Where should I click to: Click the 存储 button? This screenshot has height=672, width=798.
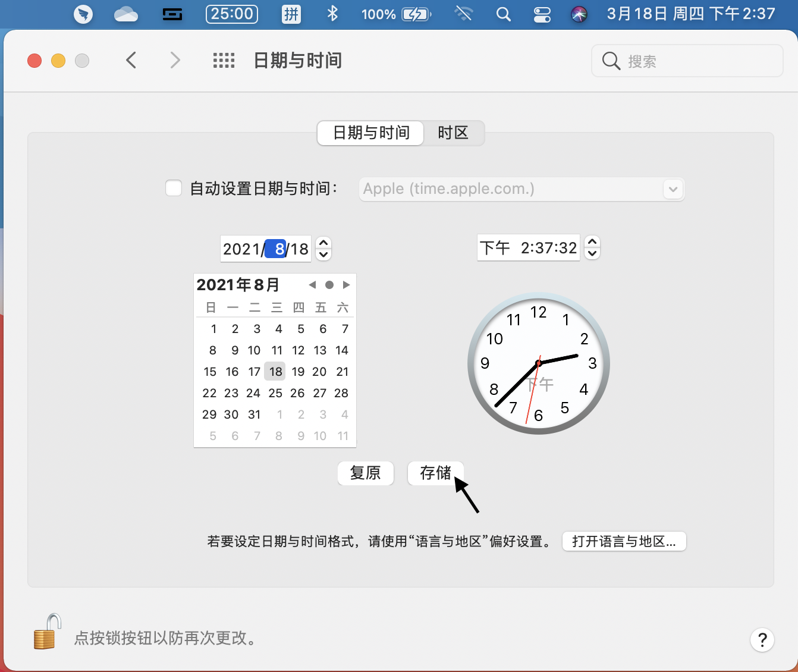435,473
